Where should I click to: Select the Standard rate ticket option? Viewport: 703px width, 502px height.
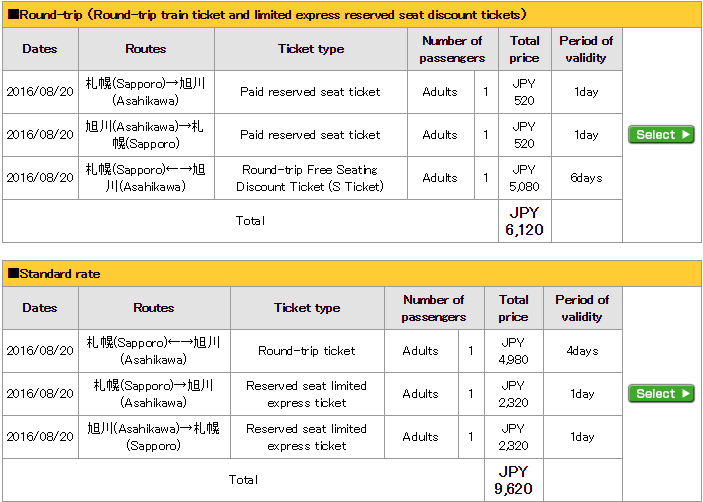[x=661, y=394]
